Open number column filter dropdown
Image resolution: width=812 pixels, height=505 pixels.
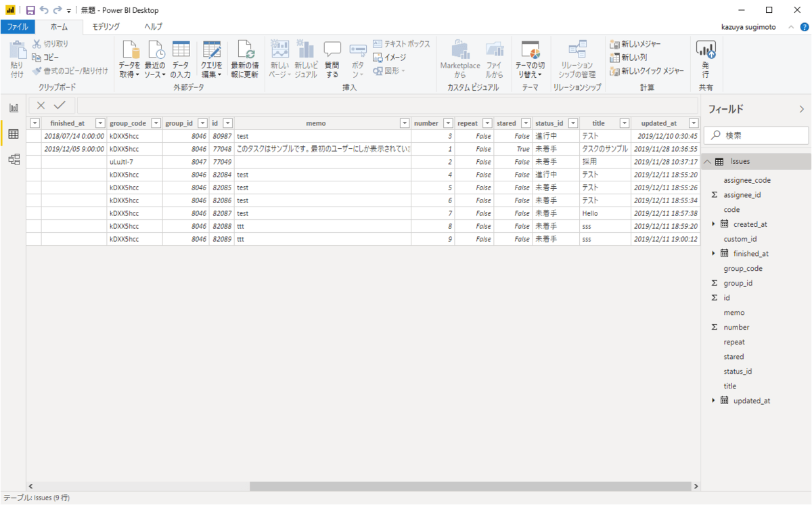[447, 123]
